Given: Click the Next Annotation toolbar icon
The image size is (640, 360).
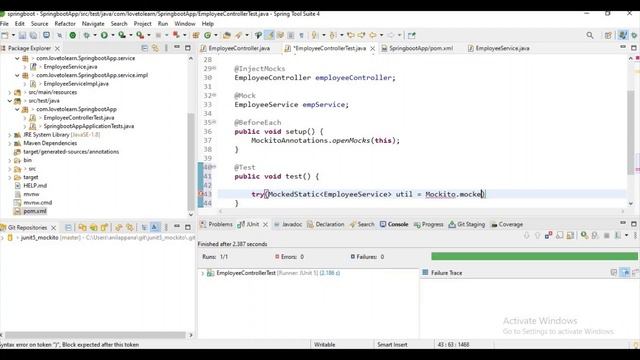Looking at the screenshot, I should coord(314,36).
